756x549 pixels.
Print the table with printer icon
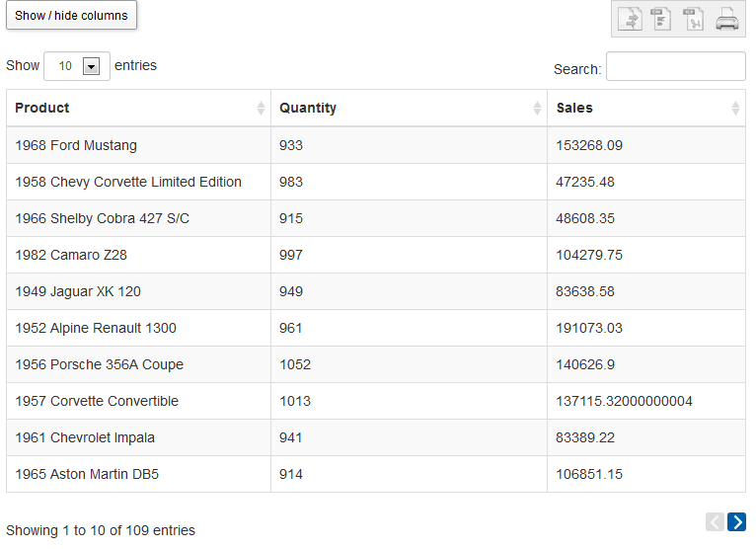[727, 20]
